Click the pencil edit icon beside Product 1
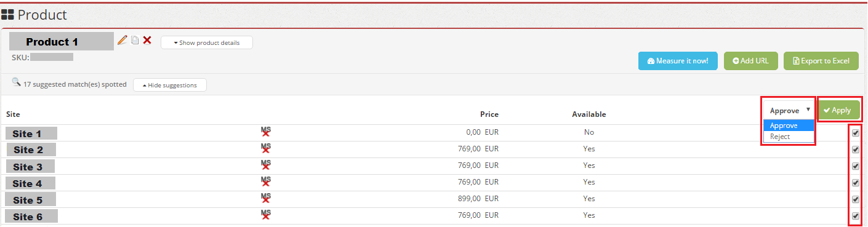 tap(122, 40)
